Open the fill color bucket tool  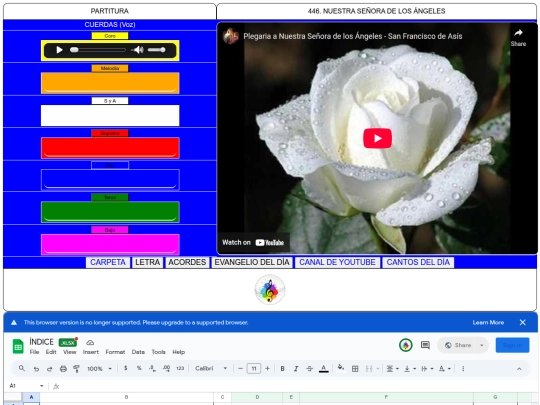point(340,368)
